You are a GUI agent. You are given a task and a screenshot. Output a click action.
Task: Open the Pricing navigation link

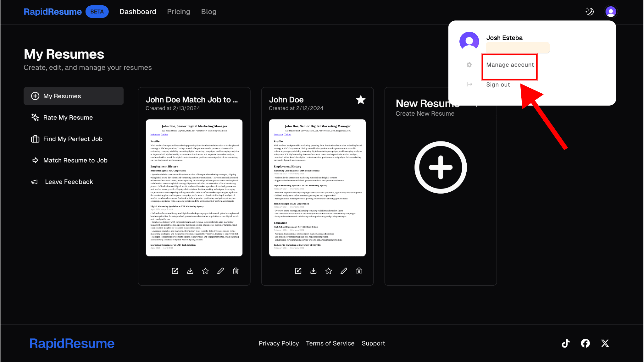pos(178,12)
